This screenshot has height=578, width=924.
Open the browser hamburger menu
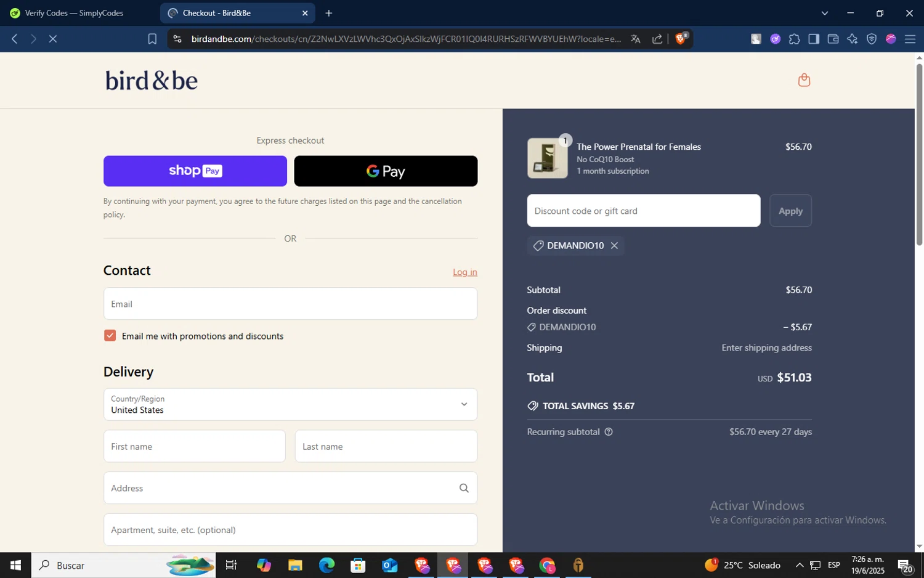[x=910, y=39]
